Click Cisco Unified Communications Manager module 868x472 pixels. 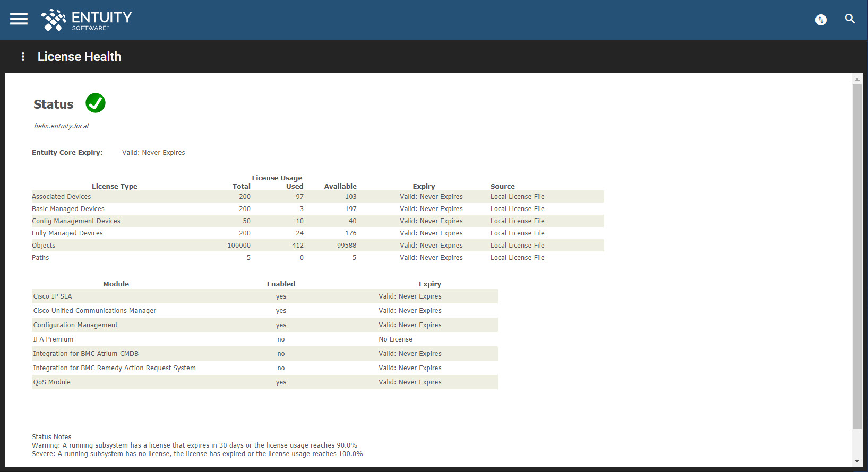(x=94, y=311)
